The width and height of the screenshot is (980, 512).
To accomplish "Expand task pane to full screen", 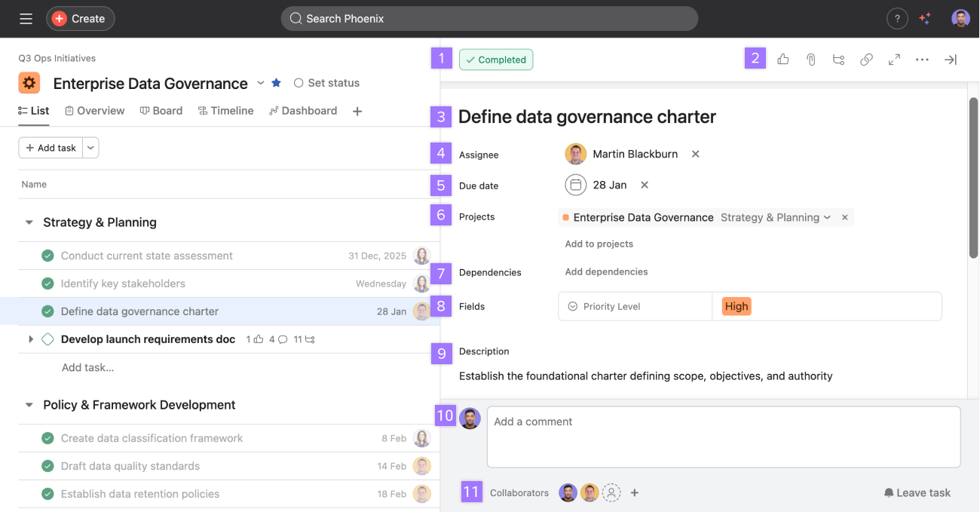I will point(894,60).
